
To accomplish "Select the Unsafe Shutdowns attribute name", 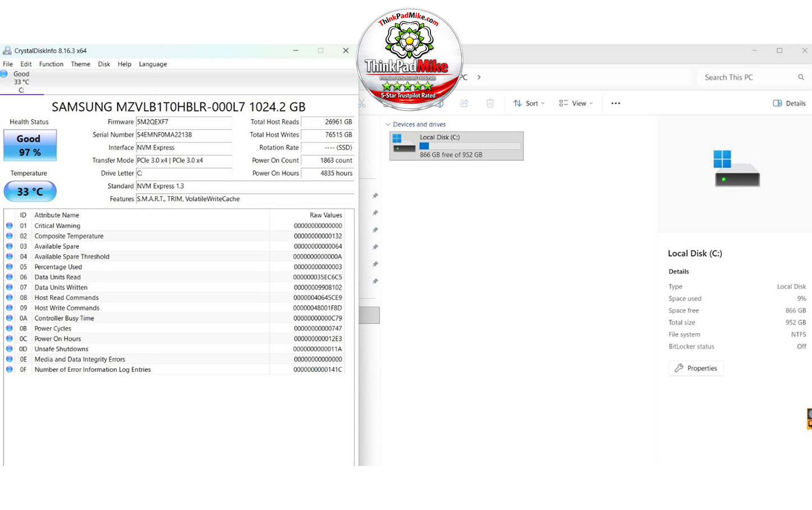I will point(61,349).
